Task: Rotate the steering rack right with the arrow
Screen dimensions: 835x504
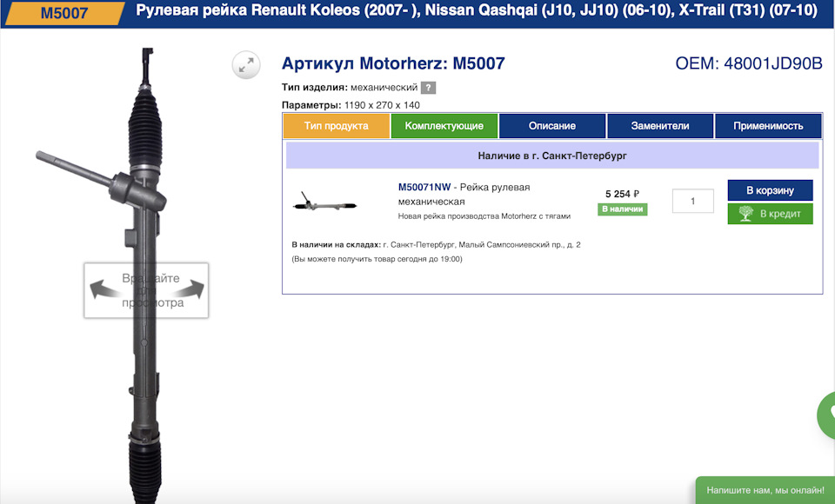Action: pyautogui.click(x=188, y=289)
